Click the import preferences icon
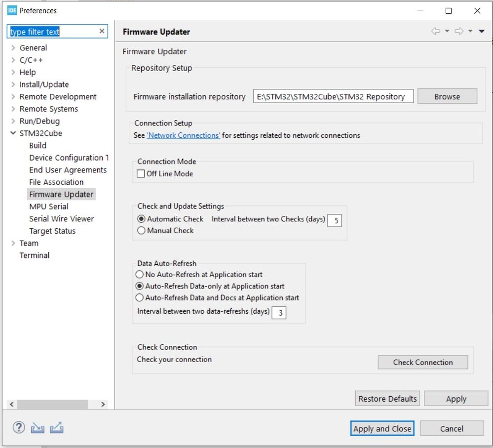 click(38, 428)
